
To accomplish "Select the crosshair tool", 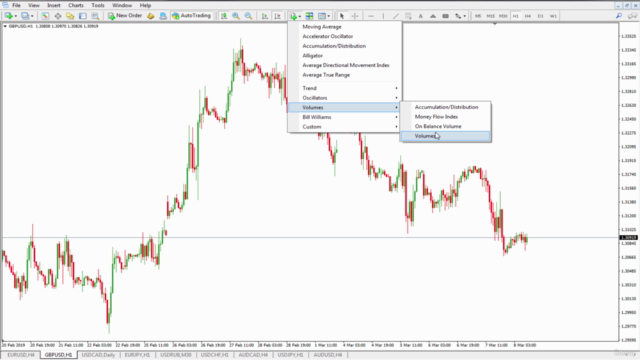I will pyautogui.click(x=355, y=16).
